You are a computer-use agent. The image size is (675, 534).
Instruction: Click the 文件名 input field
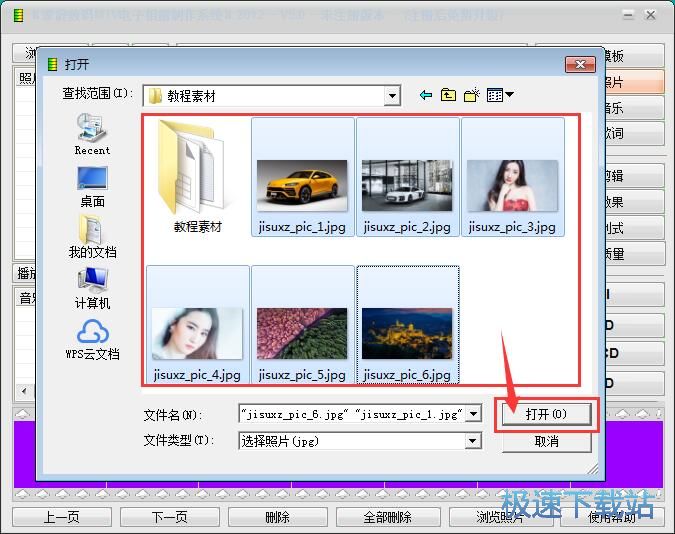pos(352,414)
